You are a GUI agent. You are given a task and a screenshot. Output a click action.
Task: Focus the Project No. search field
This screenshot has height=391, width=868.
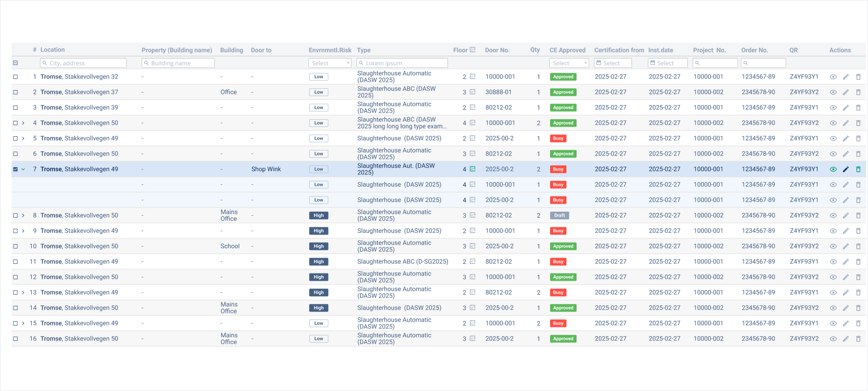(715, 63)
